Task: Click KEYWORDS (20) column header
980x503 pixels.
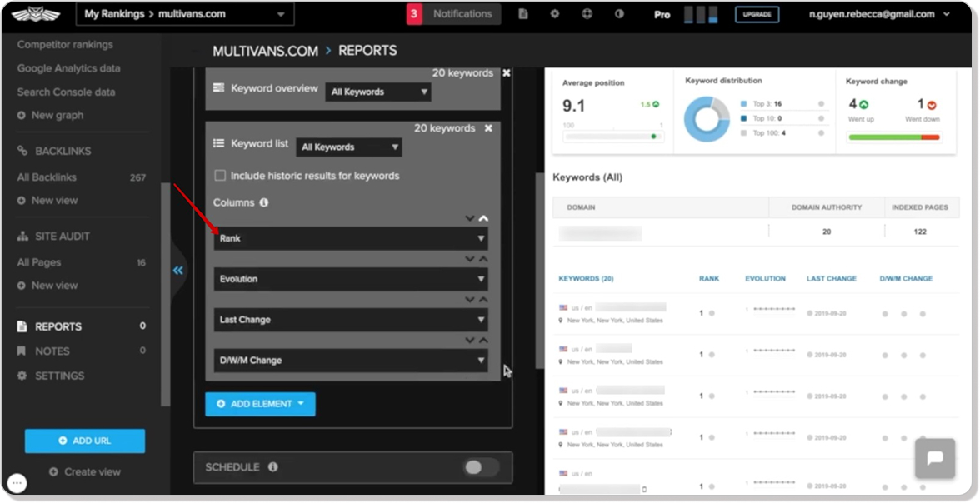Action: (x=587, y=279)
